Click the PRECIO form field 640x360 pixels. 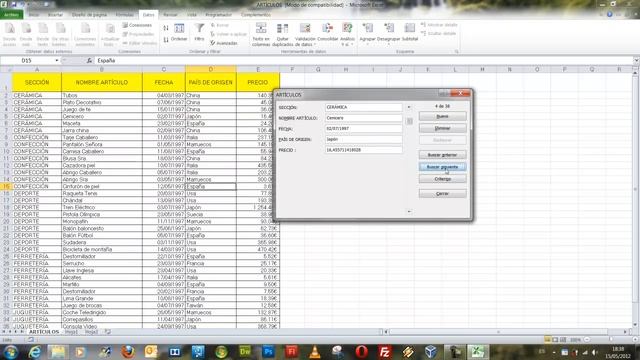(364, 150)
